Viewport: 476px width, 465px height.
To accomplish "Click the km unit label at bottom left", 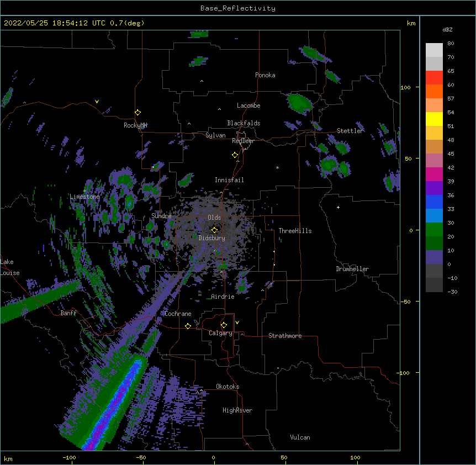I will coord(8,459).
